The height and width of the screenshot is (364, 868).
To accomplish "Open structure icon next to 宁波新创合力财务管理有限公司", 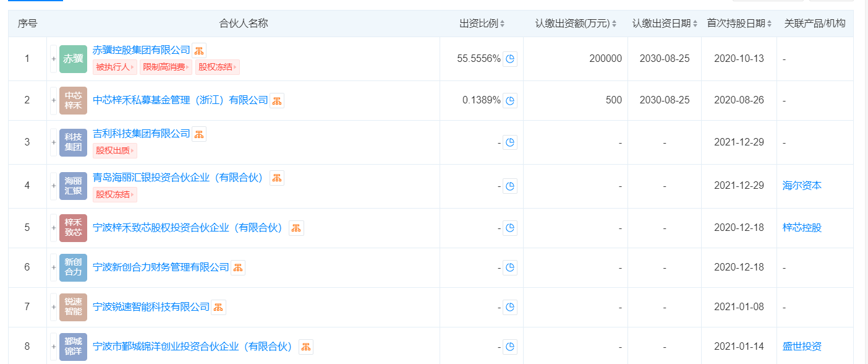I will (x=238, y=267).
